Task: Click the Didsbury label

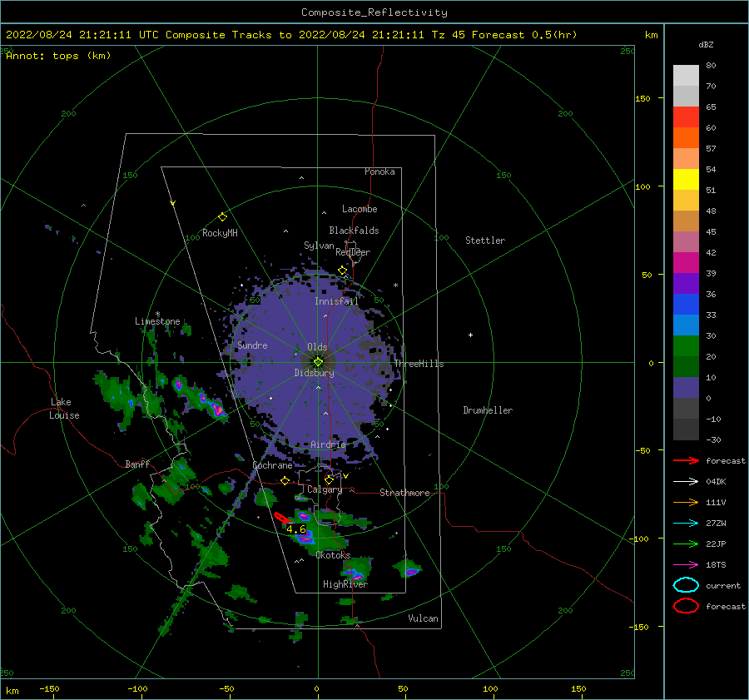Action: coord(314,373)
